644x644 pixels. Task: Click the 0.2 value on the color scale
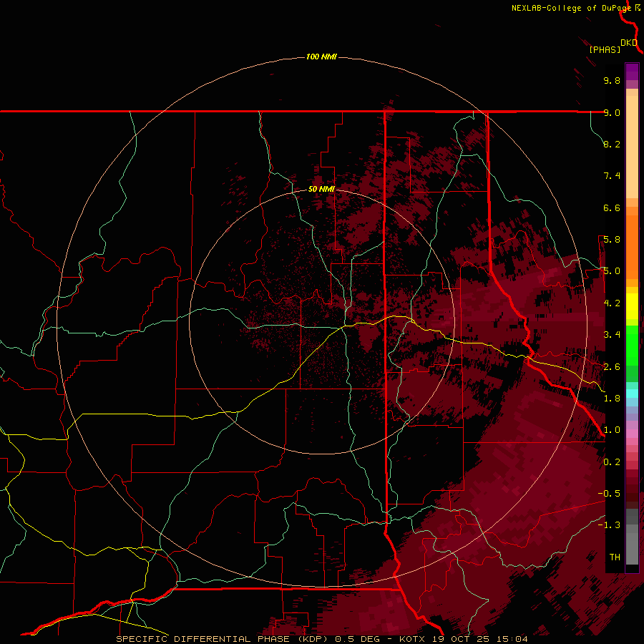[612, 462]
